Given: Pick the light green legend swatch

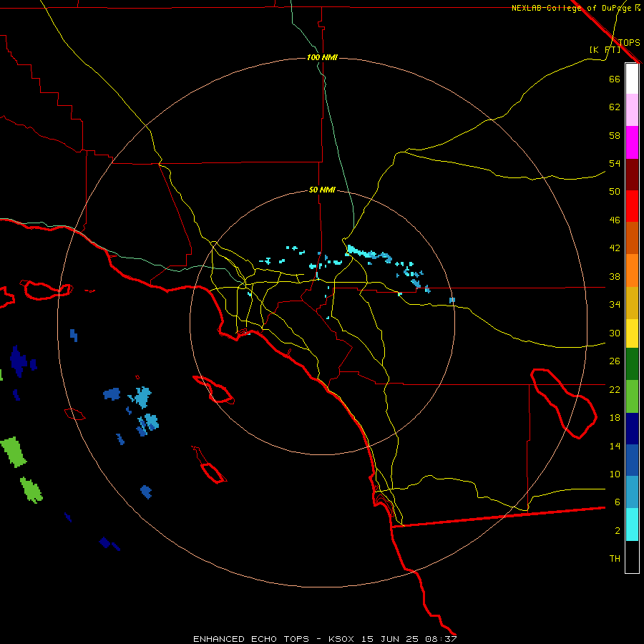Looking at the screenshot, I should (632, 396).
